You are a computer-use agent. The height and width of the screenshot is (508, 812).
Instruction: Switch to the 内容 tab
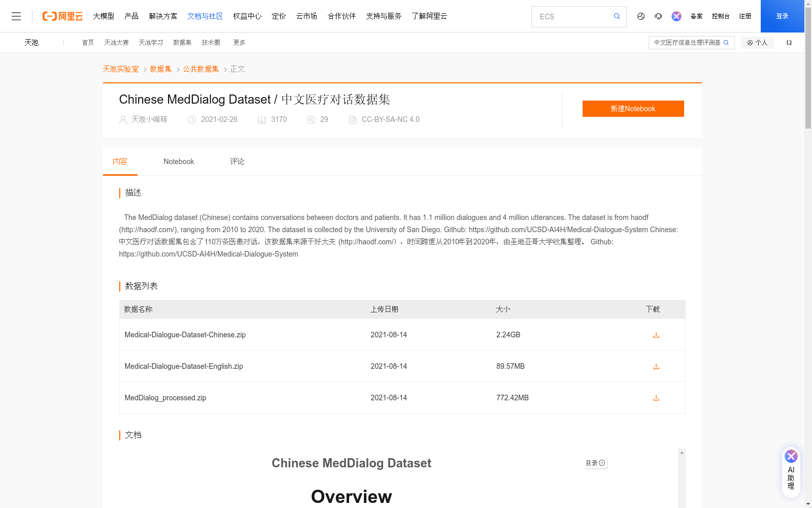pyautogui.click(x=120, y=162)
